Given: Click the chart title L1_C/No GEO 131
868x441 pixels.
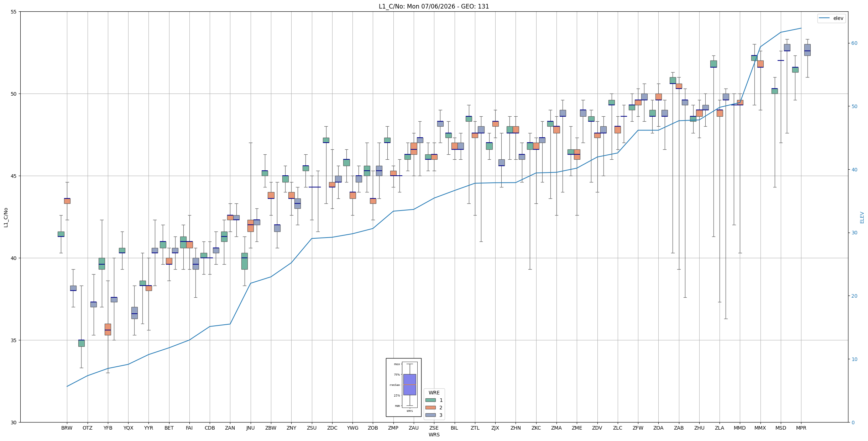Looking at the screenshot, I should click(434, 6).
